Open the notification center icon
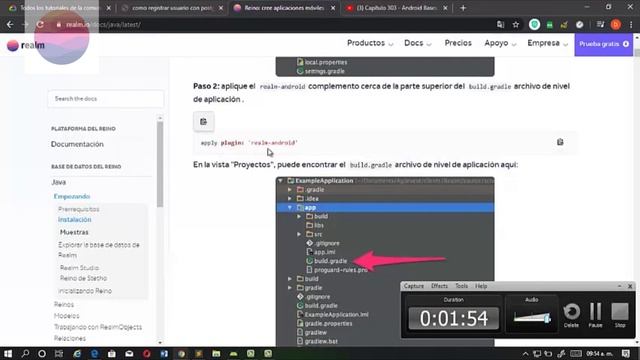 click(x=626, y=353)
